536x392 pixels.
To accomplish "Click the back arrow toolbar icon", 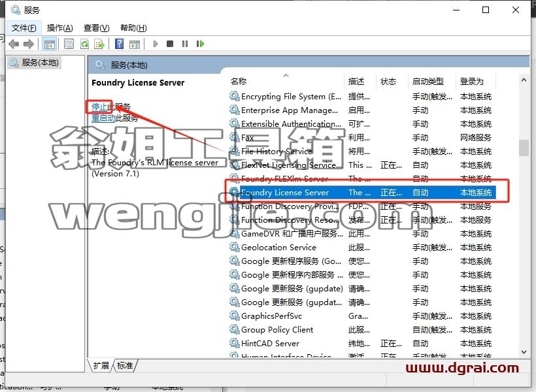I will 14,44.
